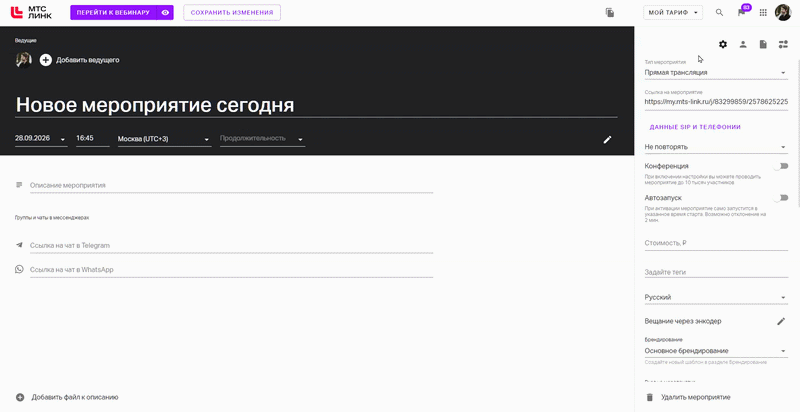Click Сохранить изменения button
Viewport: 800px width, 412px height.
point(232,13)
